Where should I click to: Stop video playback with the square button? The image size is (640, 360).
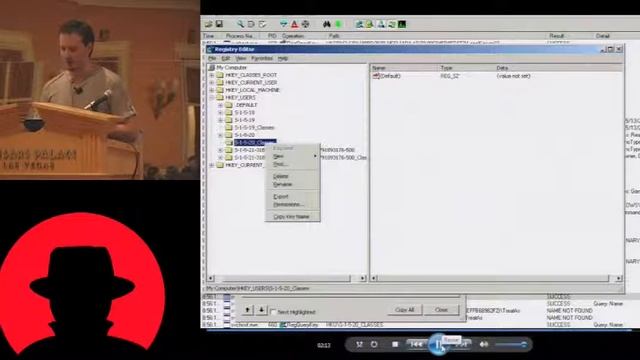pos(395,344)
